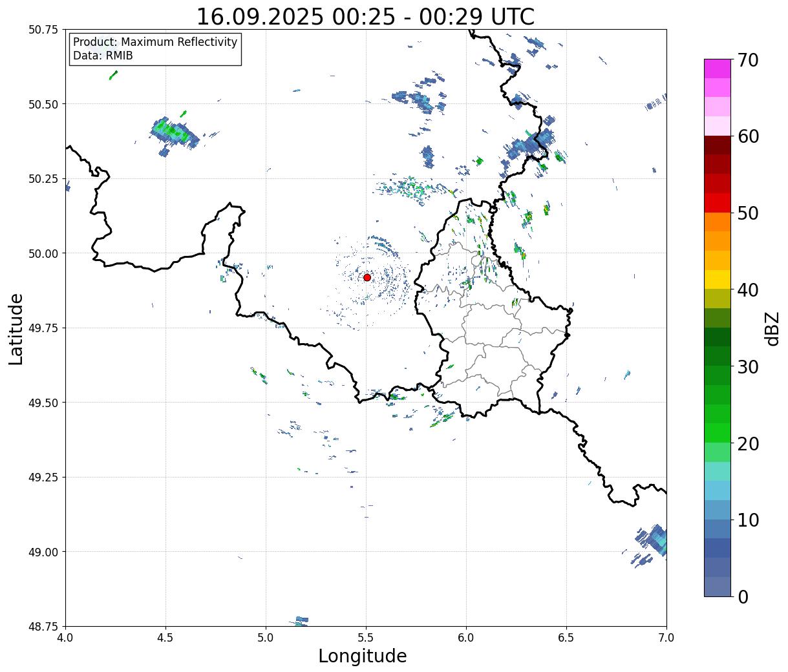Click the 'Product: Maximum Reflectivity' legend text

point(155,42)
